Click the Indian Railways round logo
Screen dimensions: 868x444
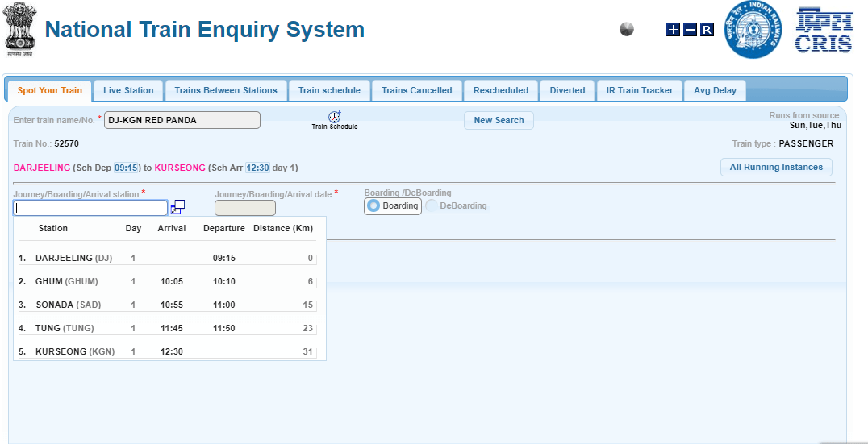click(753, 30)
